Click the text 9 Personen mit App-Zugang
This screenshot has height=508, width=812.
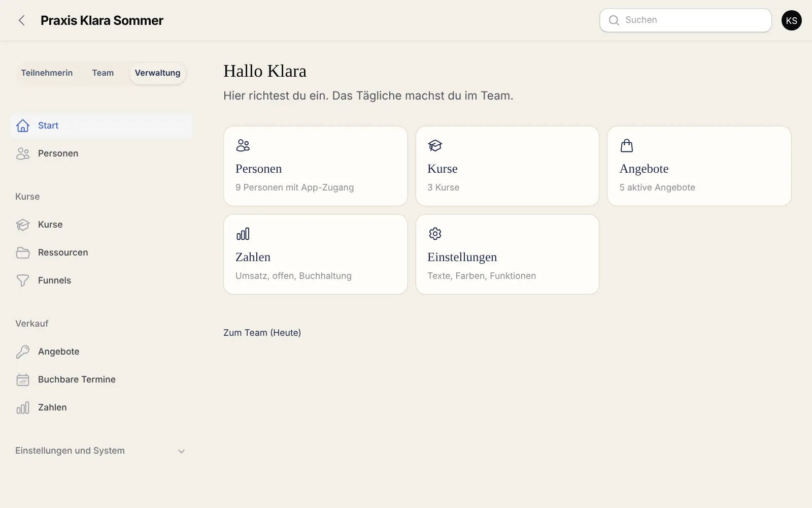click(x=294, y=187)
